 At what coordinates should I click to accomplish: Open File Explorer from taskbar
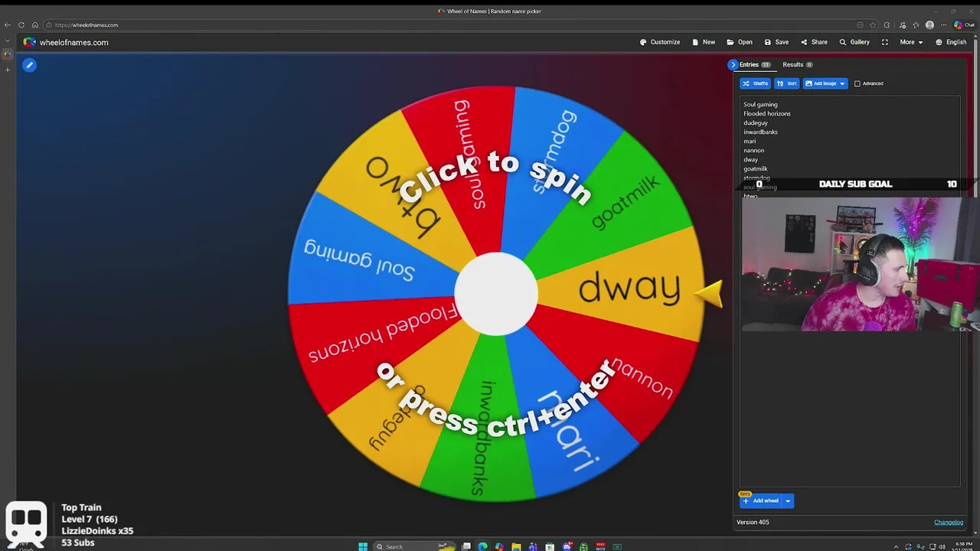tap(516, 546)
